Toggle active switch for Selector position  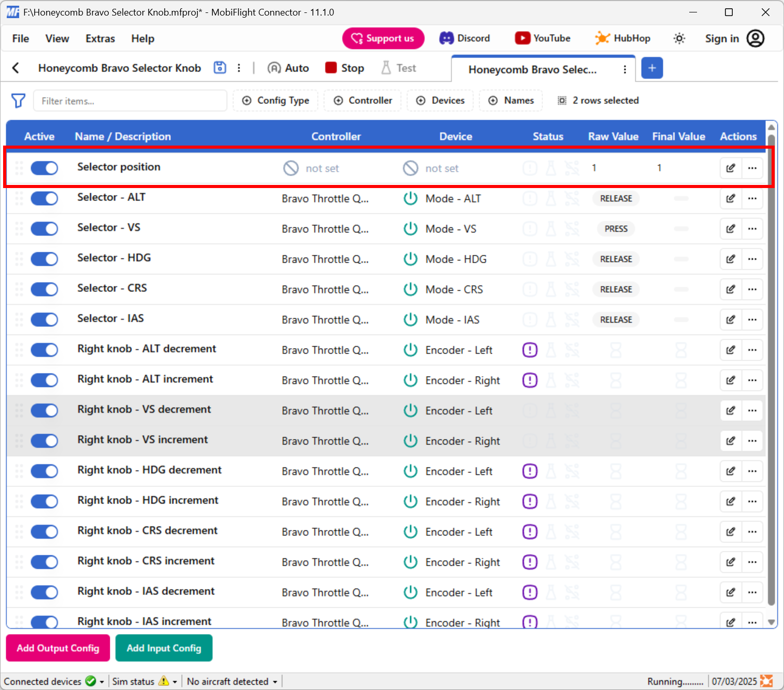[x=44, y=168]
